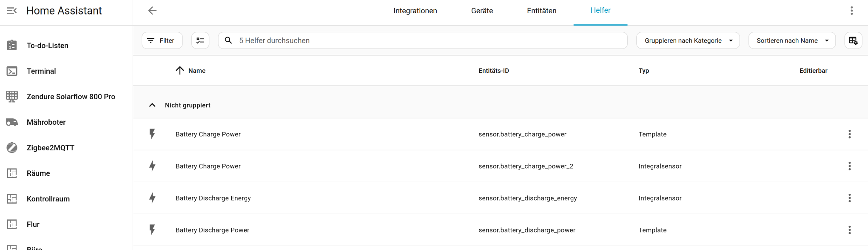This screenshot has width=868, height=250.
Task: Collapse the Home Assistant sidebar menu
Action: pyautogui.click(x=12, y=11)
